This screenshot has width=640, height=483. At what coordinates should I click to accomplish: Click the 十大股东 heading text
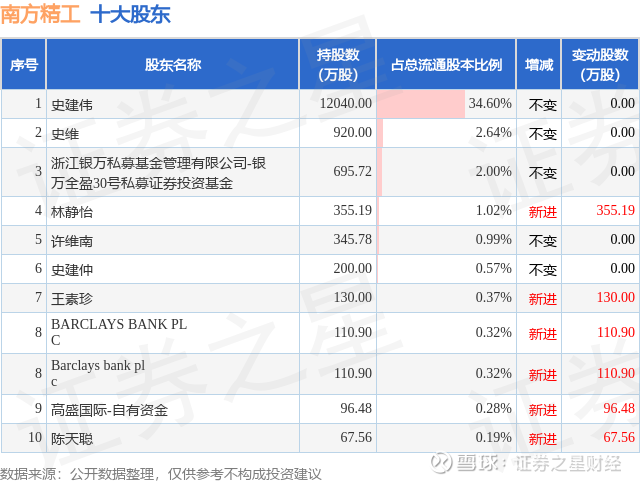point(130,14)
